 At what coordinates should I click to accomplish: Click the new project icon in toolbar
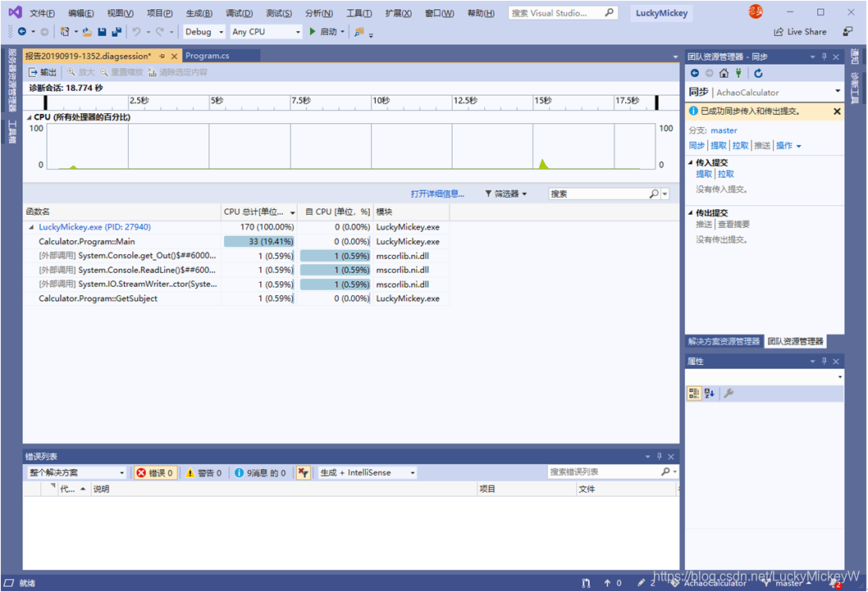tap(65, 32)
